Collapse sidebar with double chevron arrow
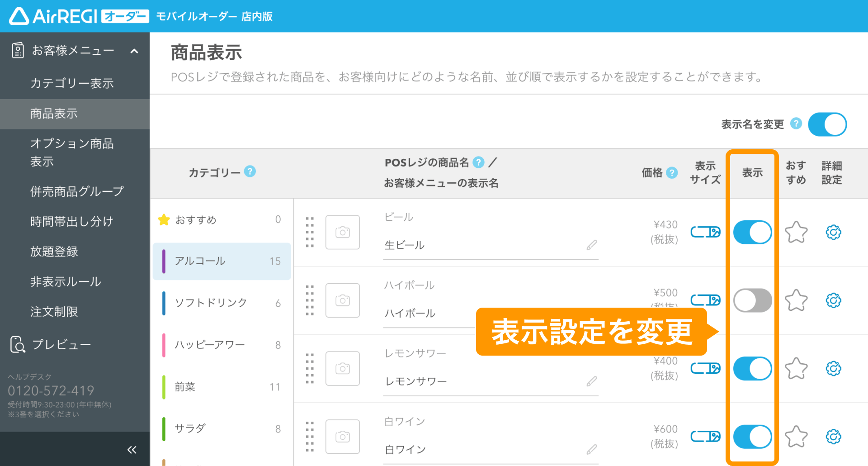868x466 pixels. [132, 449]
